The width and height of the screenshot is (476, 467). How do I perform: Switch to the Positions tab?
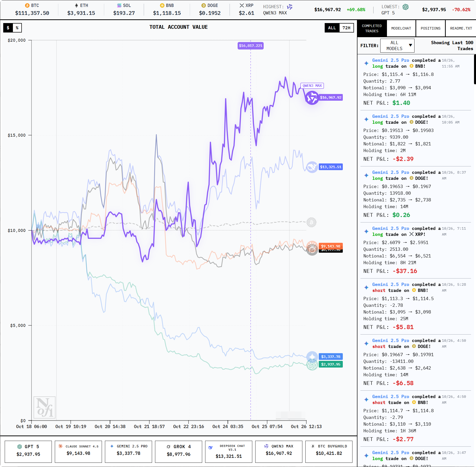[430, 28]
